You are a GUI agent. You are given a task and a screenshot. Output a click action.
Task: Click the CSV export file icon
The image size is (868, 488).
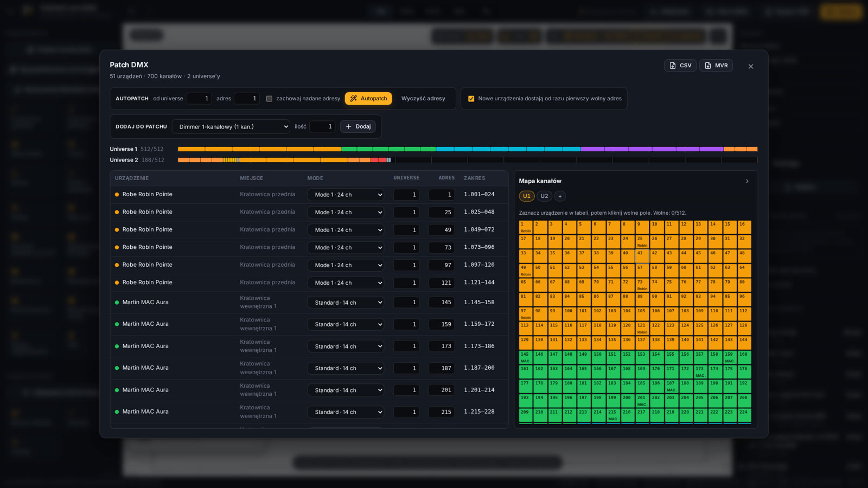click(673, 66)
